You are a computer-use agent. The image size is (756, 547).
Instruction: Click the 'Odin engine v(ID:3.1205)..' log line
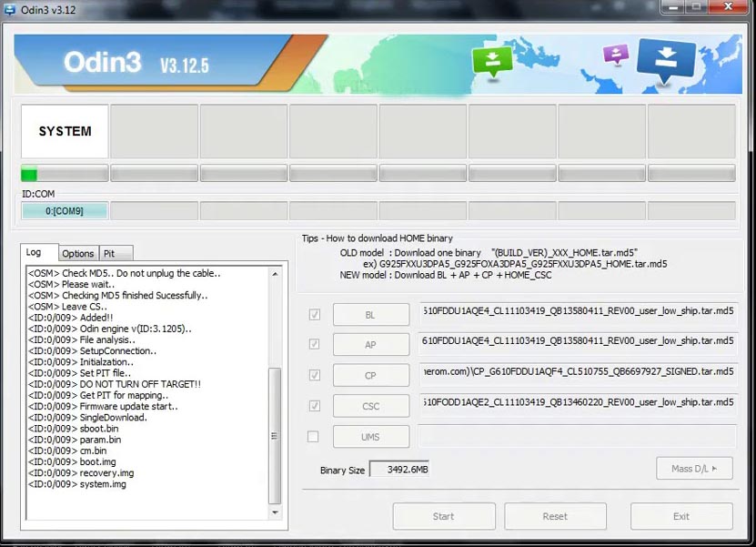[x=109, y=329]
